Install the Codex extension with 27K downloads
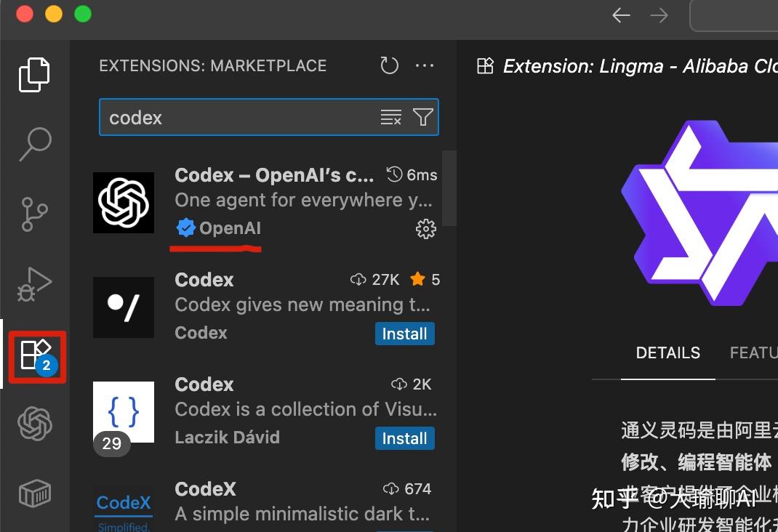778x532 pixels. pyautogui.click(x=404, y=334)
